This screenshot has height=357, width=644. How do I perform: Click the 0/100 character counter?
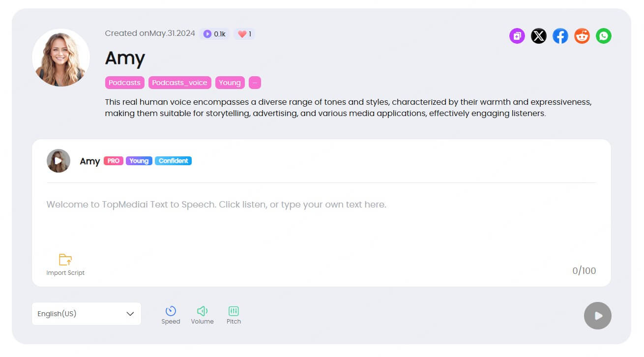coord(584,270)
